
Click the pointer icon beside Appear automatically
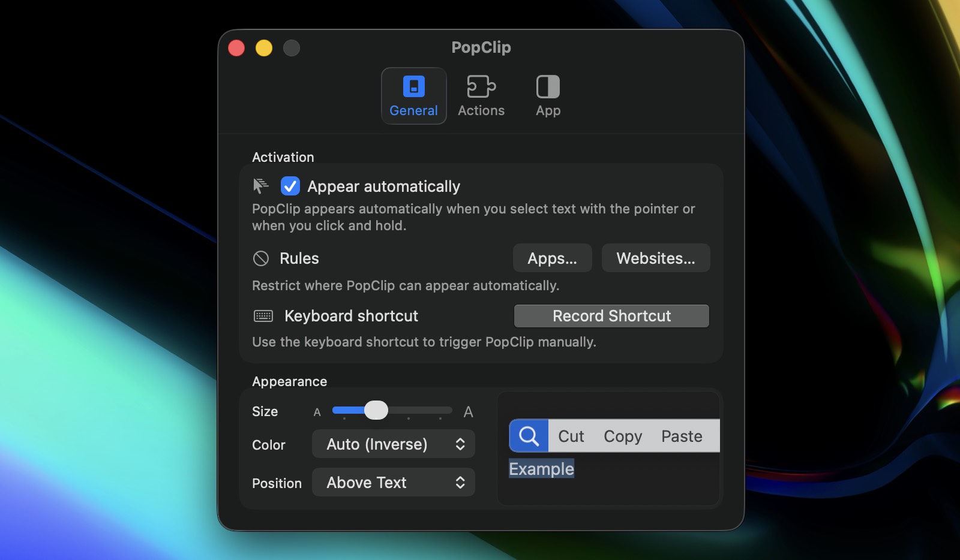[x=261, y=186]
